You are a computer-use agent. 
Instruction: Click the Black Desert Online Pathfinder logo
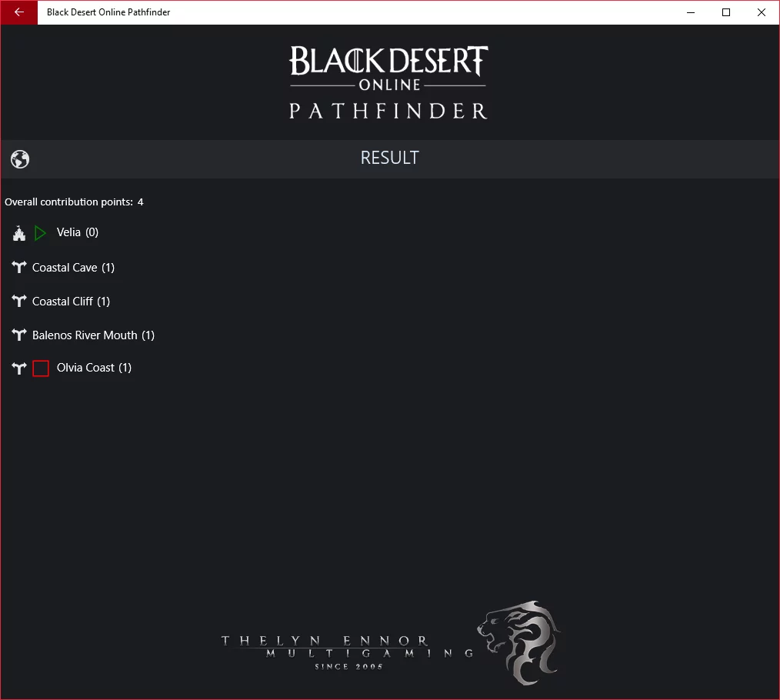[388, 82]
